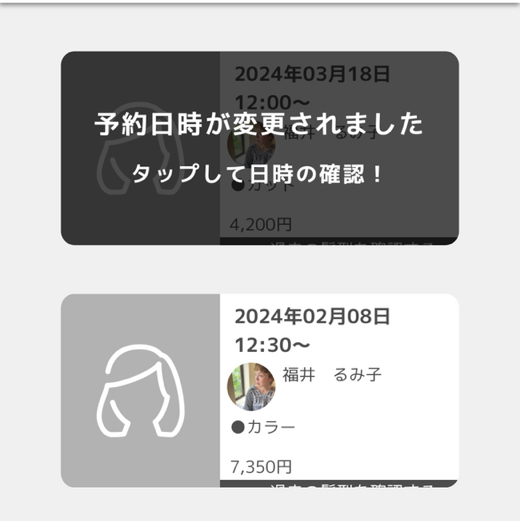Click the 4,200円 price on dimmed card
520x521 pixels.
(x=261, y=224)
